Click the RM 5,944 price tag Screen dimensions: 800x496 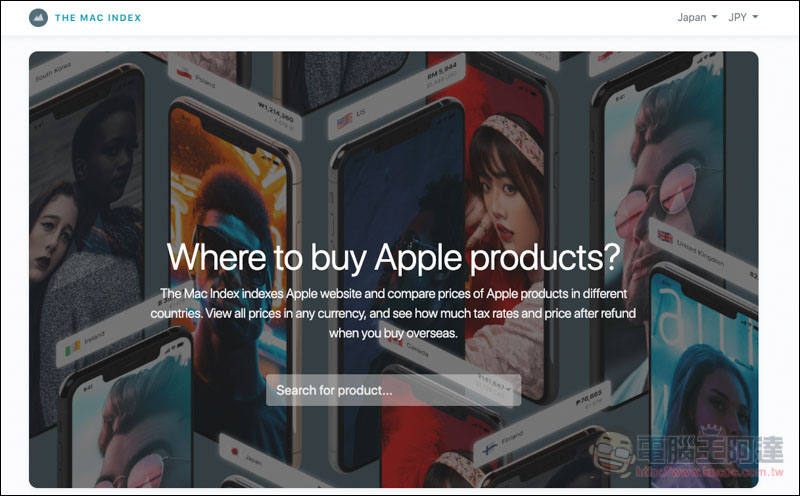coord(442,71)
